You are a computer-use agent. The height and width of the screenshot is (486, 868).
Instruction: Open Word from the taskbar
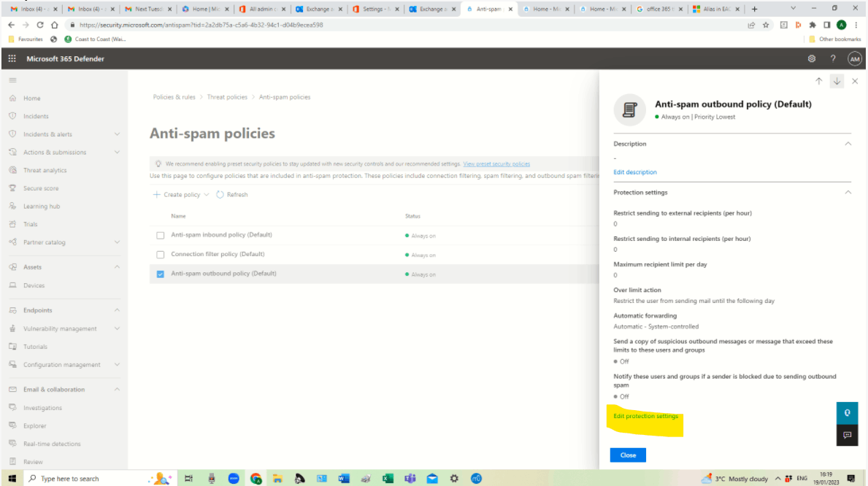(344, 478)
